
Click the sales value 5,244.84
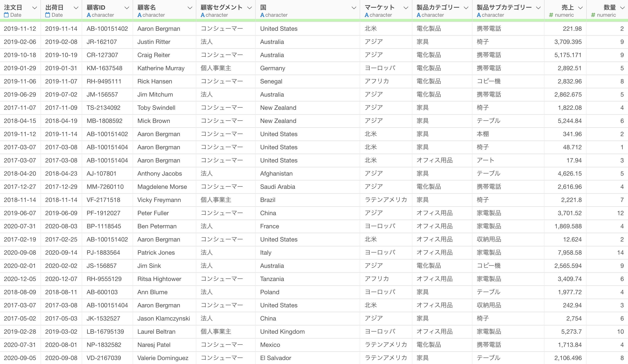[570, 121]
